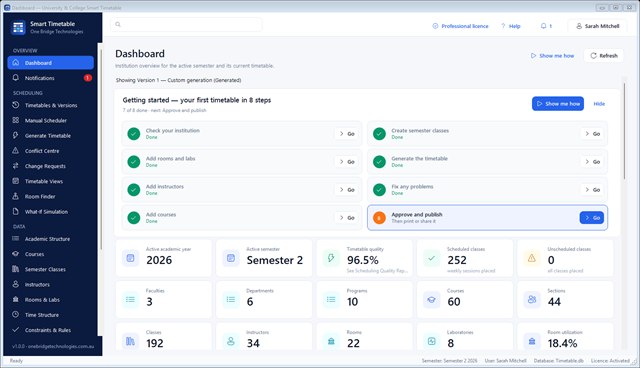
Task: Click the Smart Timetable logo icon
Action: pos(18,27)
